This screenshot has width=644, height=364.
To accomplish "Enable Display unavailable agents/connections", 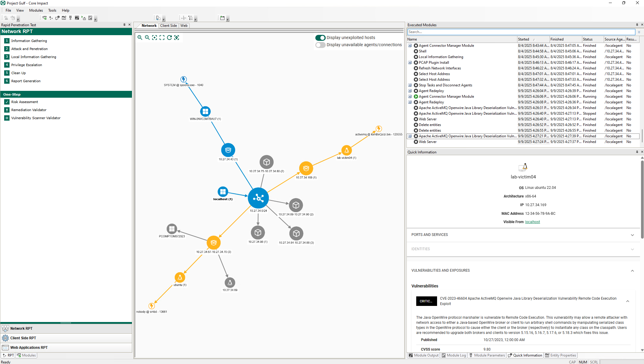I will 320,45.
